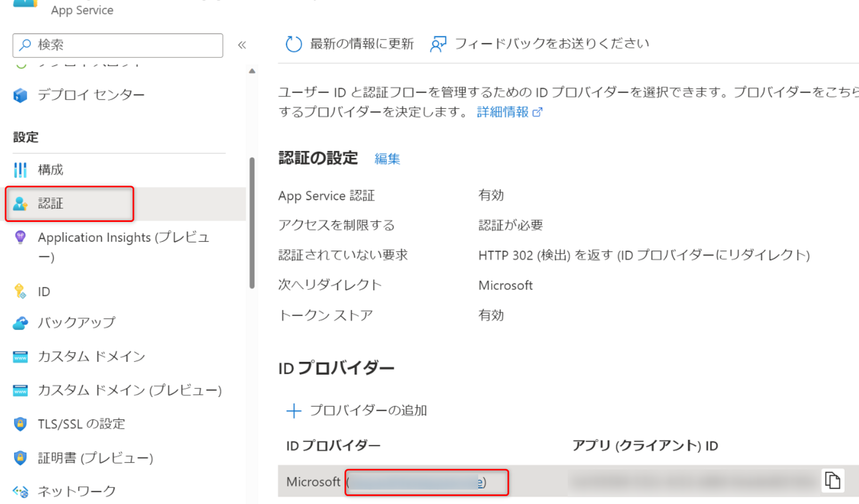Click the 認証 user icon in sidebar
The image size is (859, 504).
[x=20, y=203]
